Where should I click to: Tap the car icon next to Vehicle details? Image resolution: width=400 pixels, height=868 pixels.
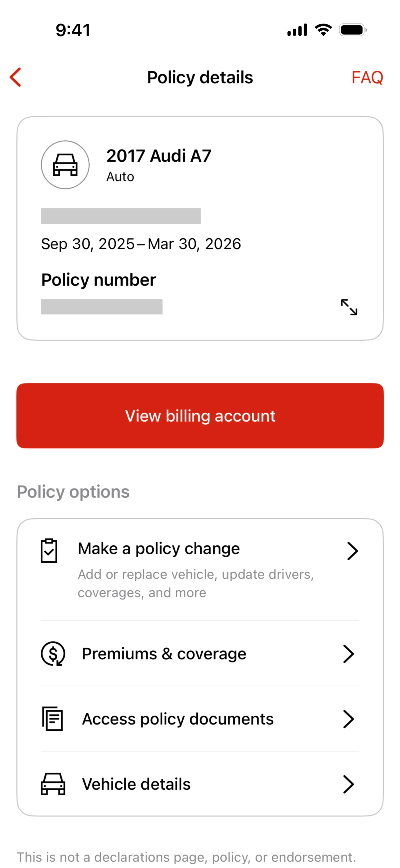tap(53, 784)
